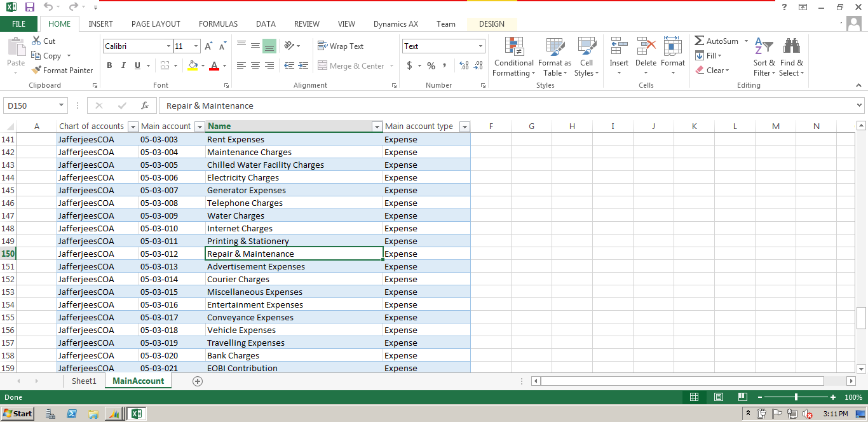Open Conditional Formatting options

coord(513,57)
